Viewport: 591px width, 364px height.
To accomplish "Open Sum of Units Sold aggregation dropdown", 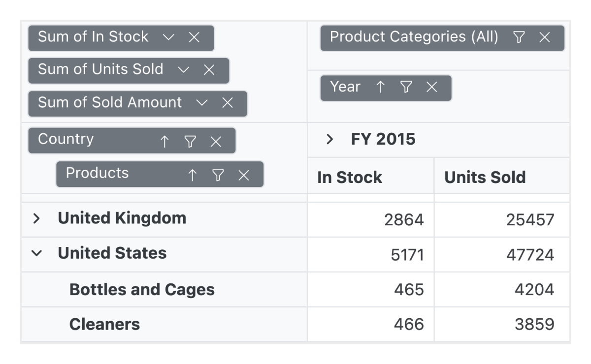I will point(183,70).
